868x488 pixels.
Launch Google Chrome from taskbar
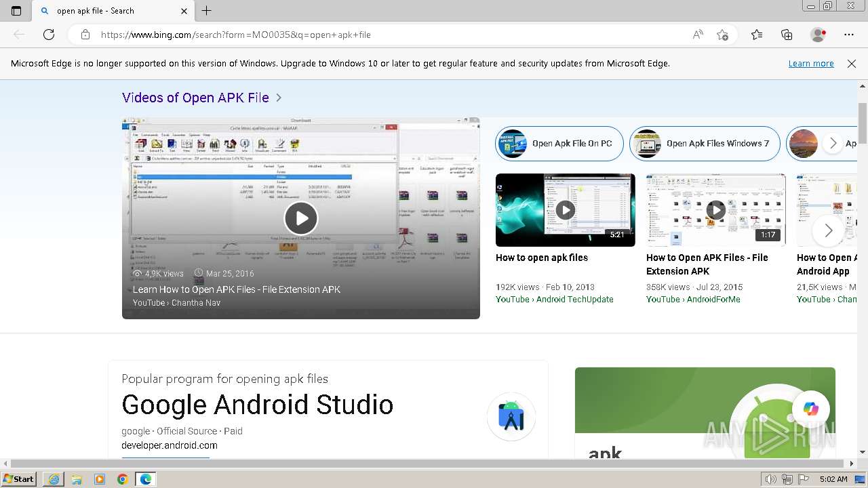[122, 479]
